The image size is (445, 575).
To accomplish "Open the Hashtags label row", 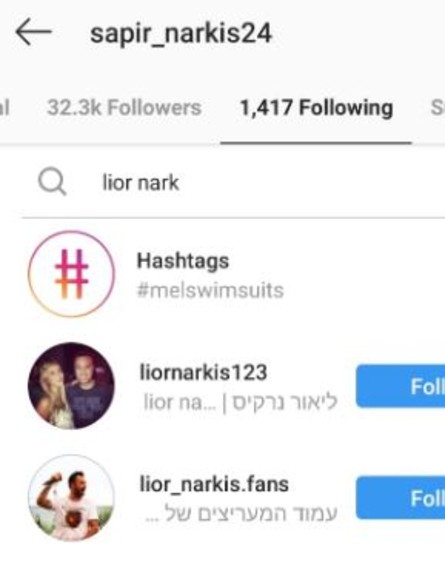I will 183,261.
